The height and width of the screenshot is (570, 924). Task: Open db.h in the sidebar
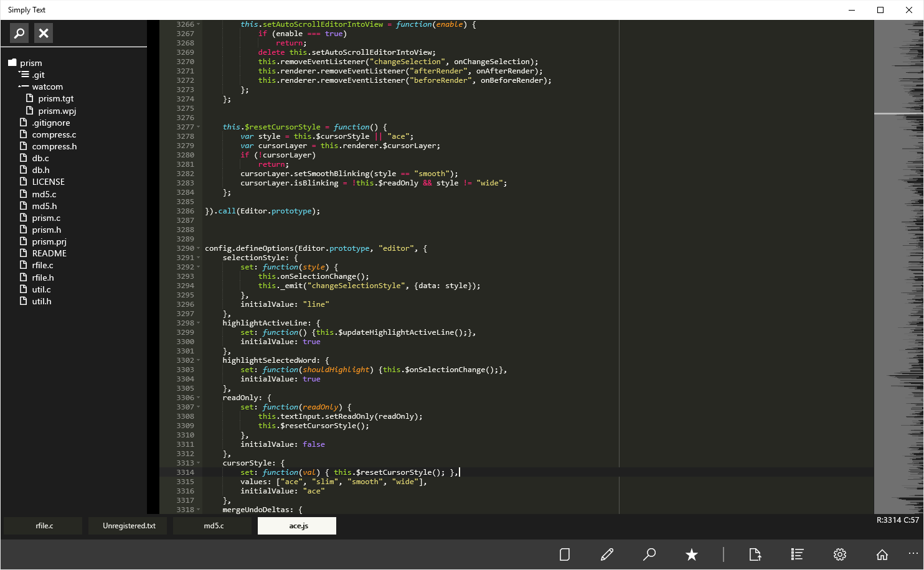41,170
